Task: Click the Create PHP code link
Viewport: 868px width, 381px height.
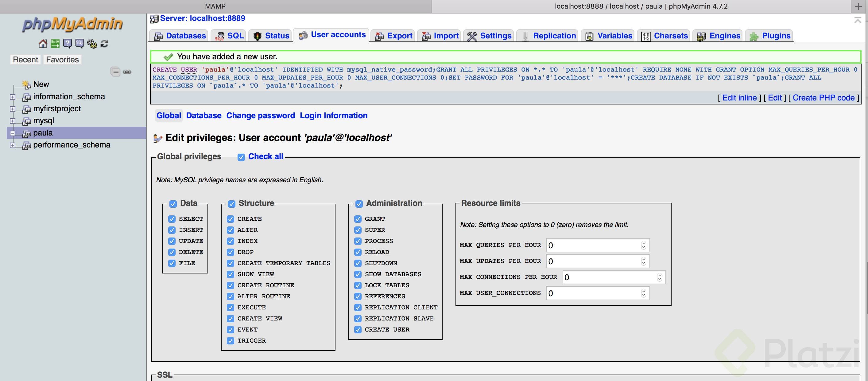Action: (823, 98)
